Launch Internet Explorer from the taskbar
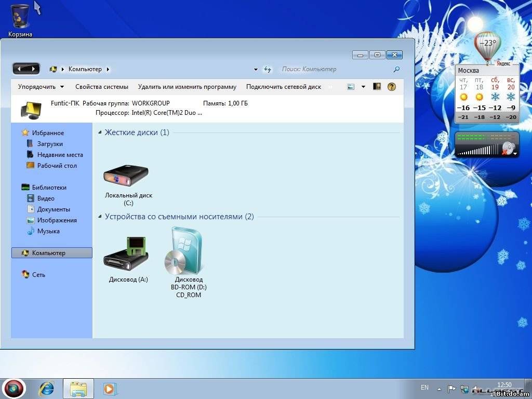 pyautogui.click(x=46, y=389)
